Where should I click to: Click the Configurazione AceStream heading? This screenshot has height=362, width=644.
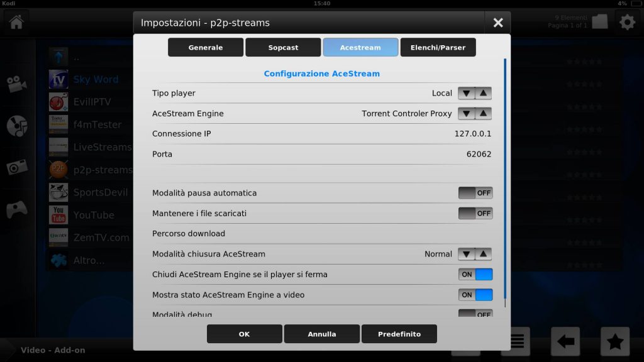point(321,74)
